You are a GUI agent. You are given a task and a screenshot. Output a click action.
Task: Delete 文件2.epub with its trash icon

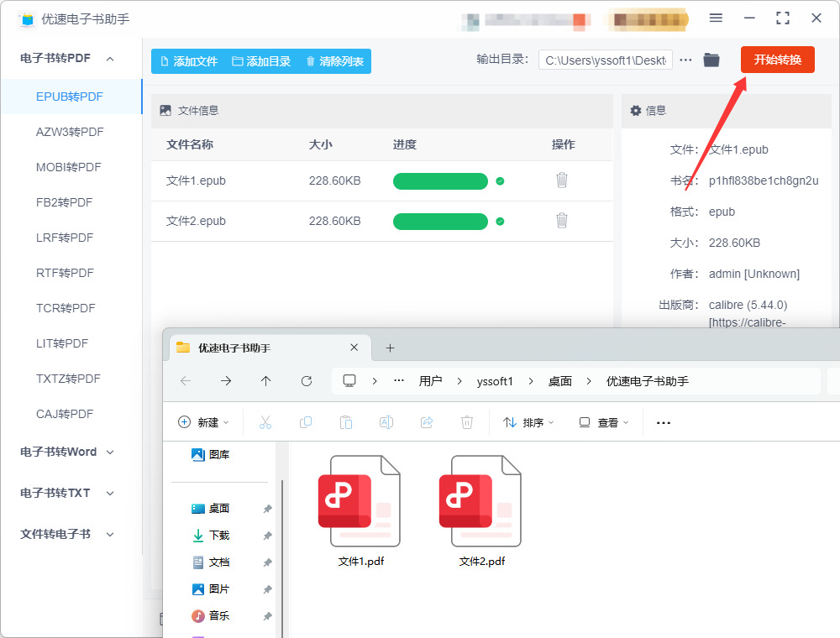click(561, 221)
